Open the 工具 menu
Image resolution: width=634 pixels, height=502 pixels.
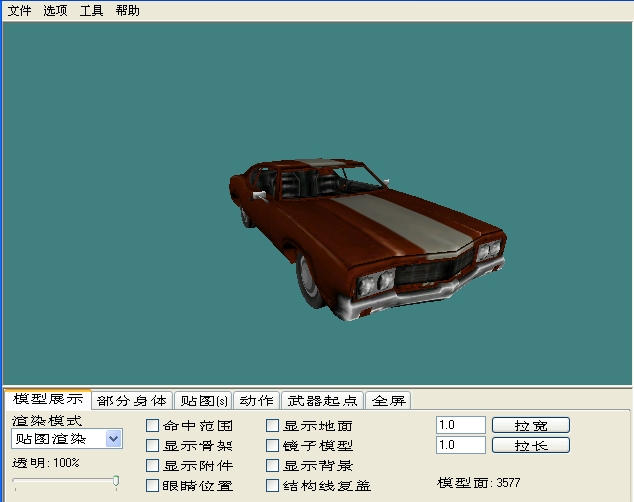coord(91,11)
